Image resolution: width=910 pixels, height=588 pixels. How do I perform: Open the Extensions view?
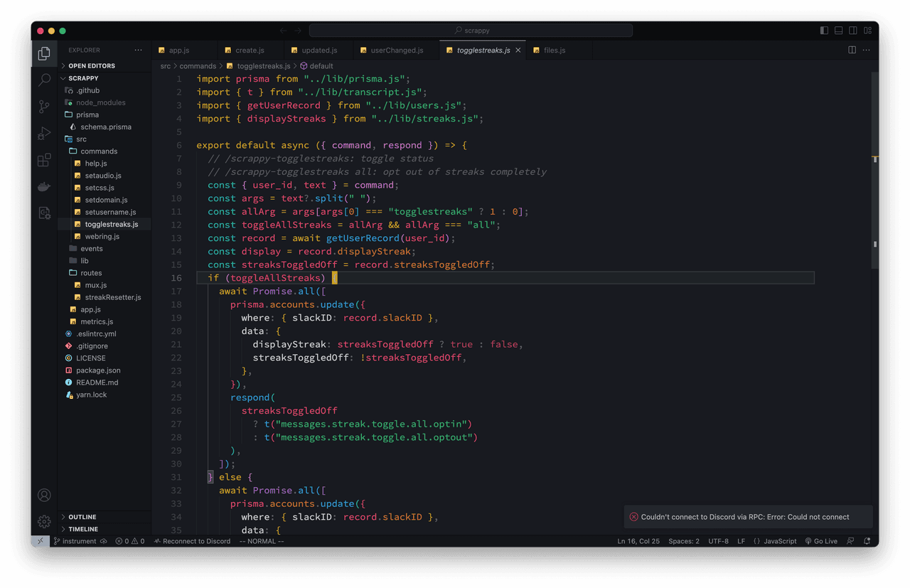coord(44,160)
